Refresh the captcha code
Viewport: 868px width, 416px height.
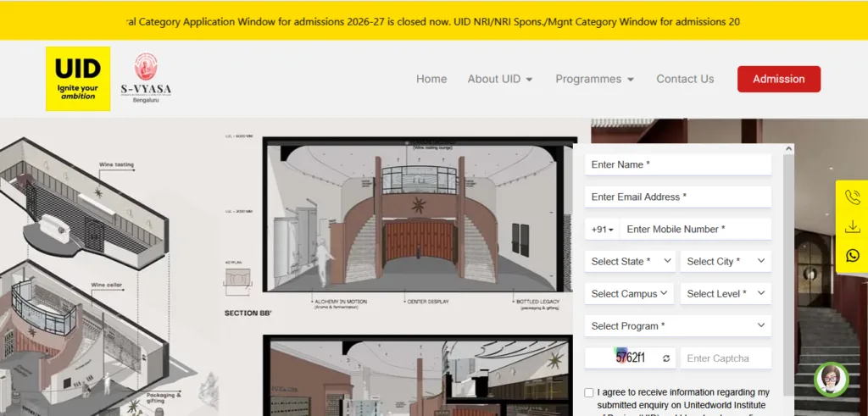click(x=666, y=358)
